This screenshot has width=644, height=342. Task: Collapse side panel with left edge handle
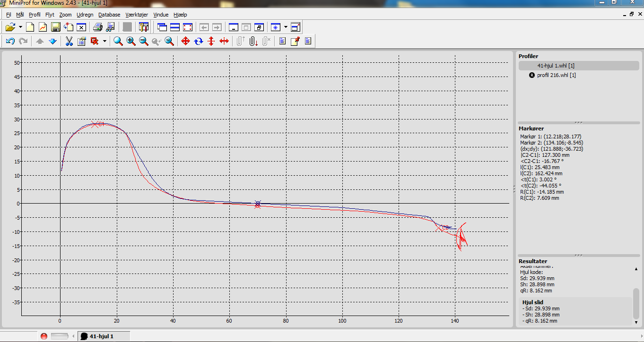[514, 189]
